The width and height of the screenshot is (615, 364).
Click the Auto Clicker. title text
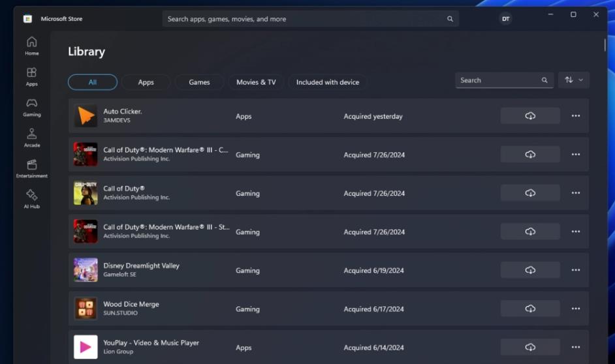tap(123, 112)
